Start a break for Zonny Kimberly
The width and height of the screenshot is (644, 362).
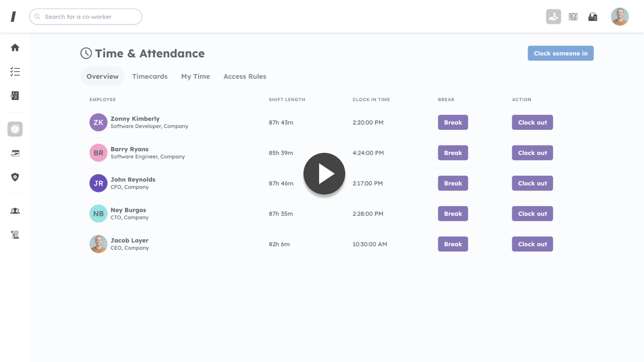click(453, 123)
